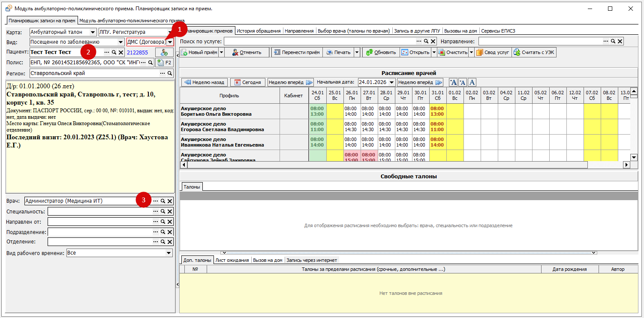The width and height of the screenshot is (644, 318).
Task: Click the Поиск по услуге input field
Action: (x=319, y=41)
